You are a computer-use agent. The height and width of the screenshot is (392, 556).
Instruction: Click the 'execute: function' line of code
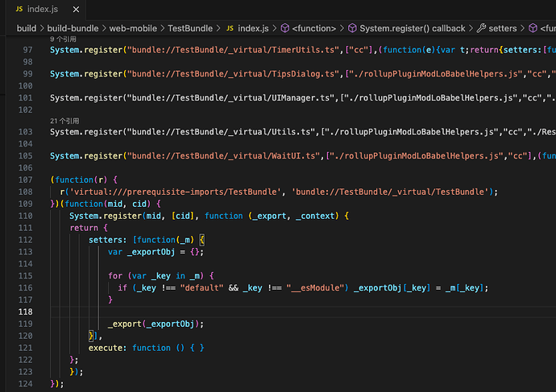point(145,348)
